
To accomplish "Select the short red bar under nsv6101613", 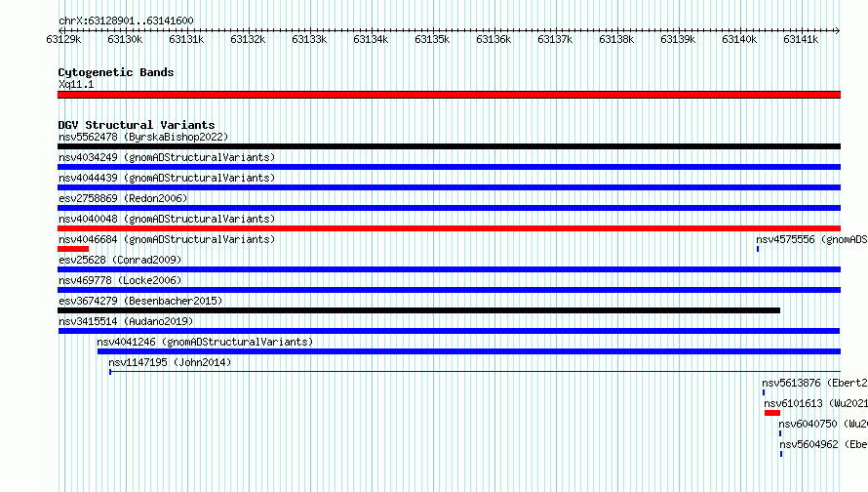I will point(772,413).
